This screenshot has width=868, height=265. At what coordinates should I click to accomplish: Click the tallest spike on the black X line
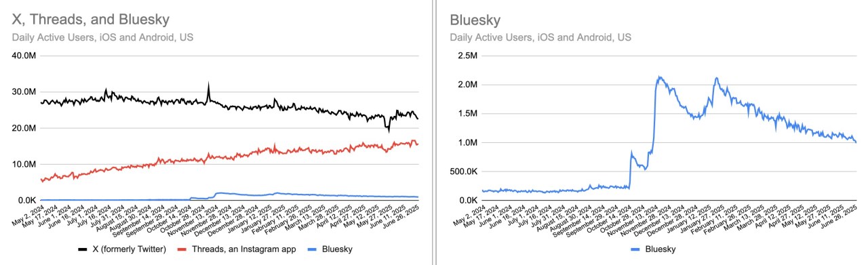(209, 84)
